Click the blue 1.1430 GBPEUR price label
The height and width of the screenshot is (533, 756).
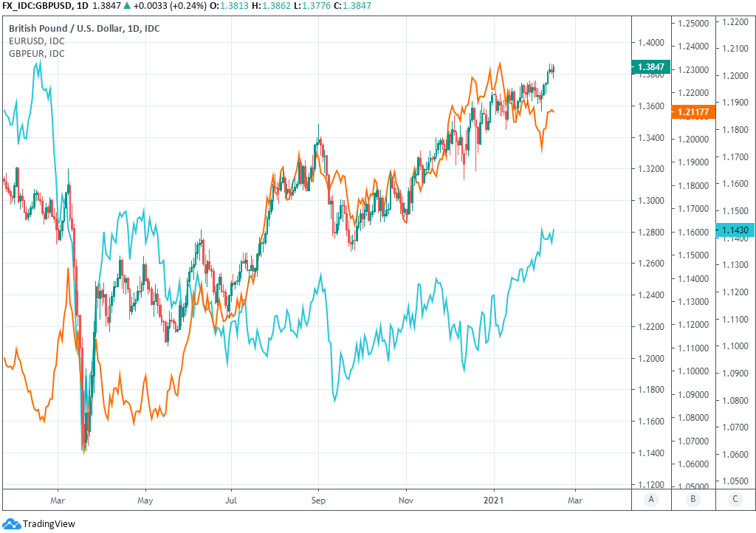click(x=735, y=230)
